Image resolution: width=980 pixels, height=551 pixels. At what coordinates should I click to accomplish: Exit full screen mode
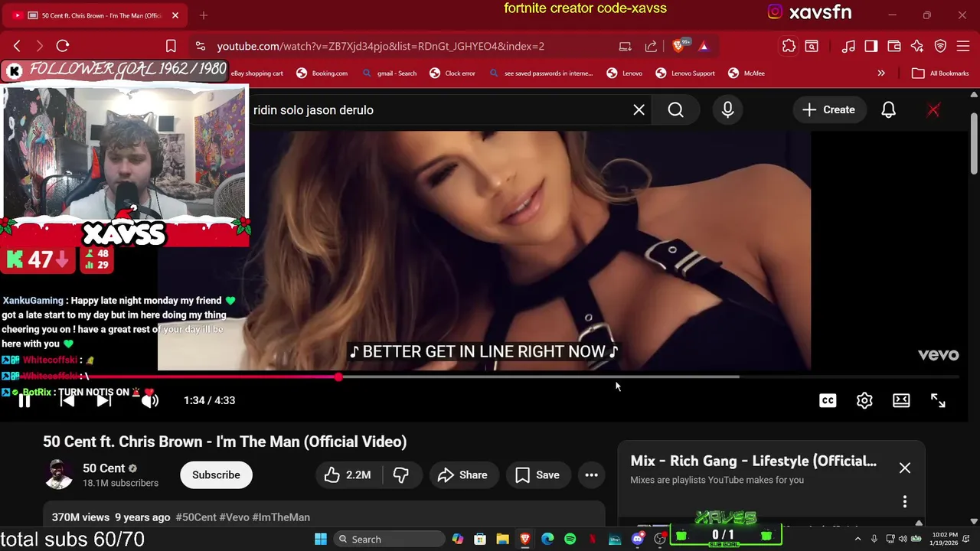(938, 400)
